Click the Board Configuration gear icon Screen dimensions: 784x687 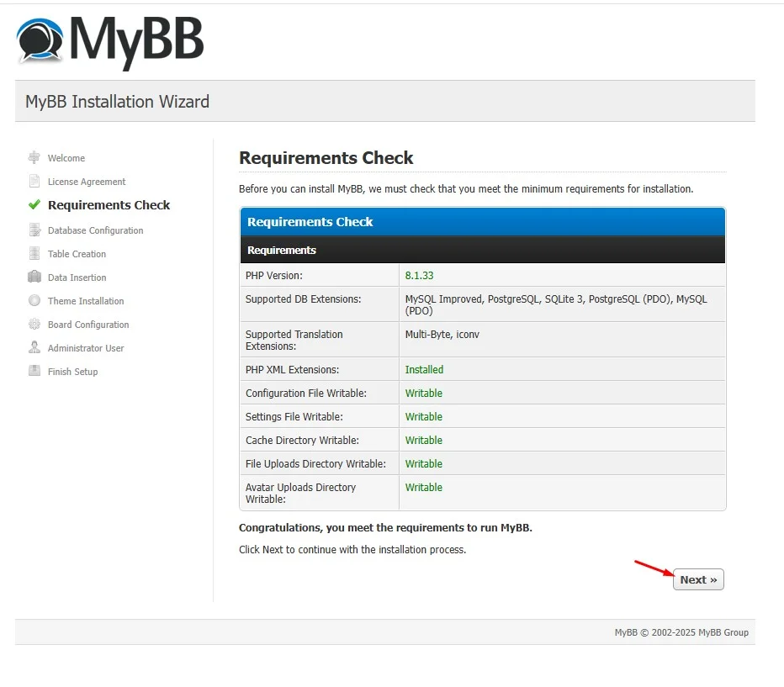point(34,324)
